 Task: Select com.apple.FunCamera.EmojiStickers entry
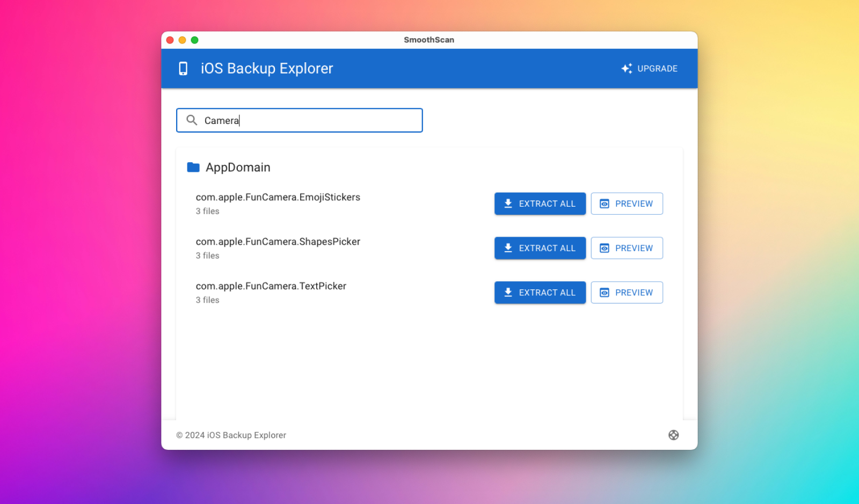pos(278,198)
